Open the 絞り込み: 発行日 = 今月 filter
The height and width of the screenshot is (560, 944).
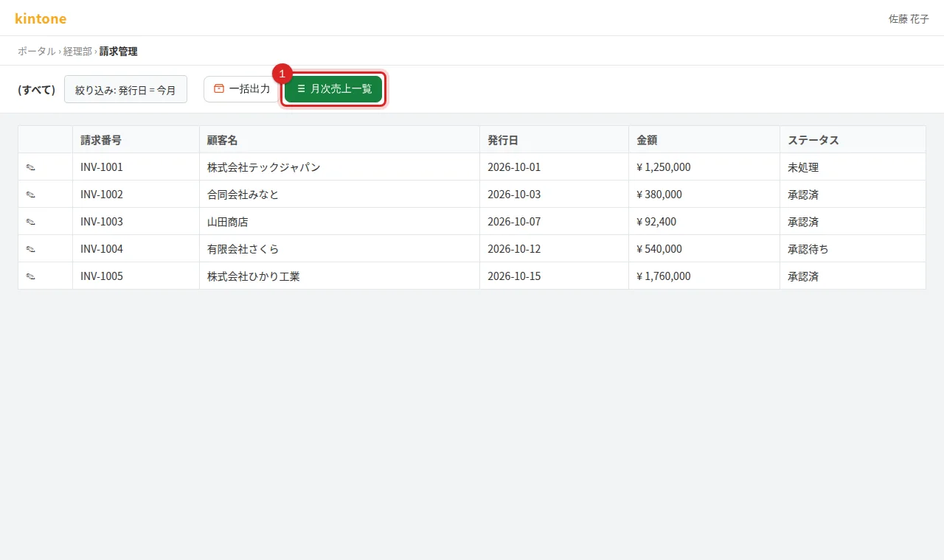(125, 90)
